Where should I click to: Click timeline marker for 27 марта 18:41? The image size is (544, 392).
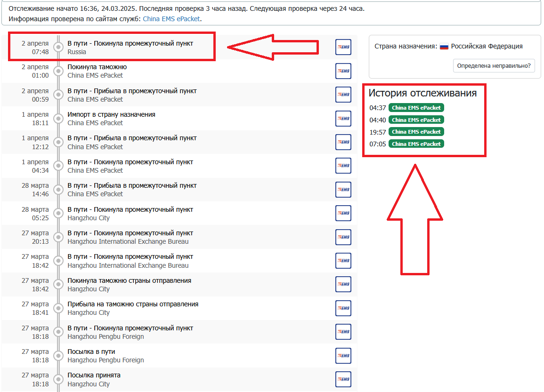(x=58, y=308)
